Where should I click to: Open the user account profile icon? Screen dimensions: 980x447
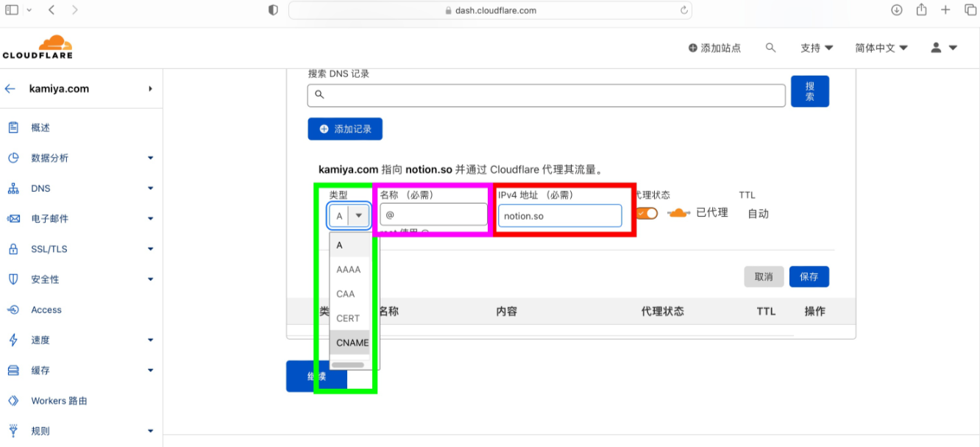pos(943,47)
